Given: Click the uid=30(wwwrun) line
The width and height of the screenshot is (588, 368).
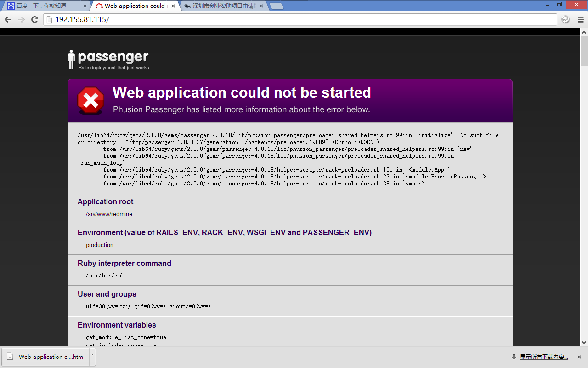Looking at the screenshot, I should tap(148, 306).
